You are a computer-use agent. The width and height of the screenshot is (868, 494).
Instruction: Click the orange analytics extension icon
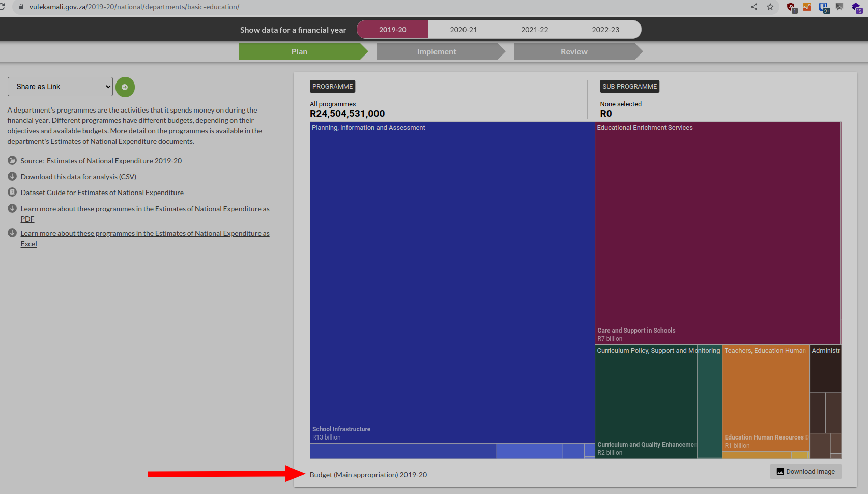coord(807,7)
